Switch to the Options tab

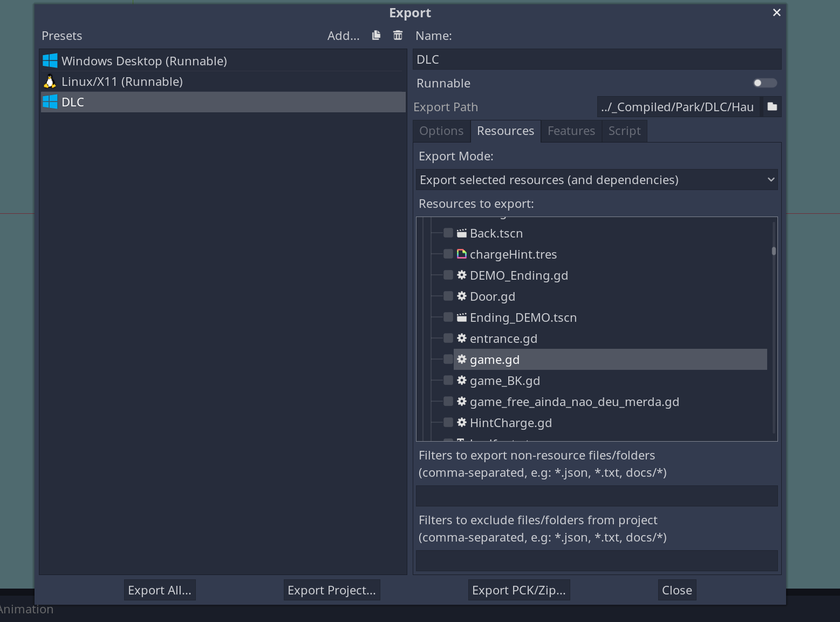[441, 131]
